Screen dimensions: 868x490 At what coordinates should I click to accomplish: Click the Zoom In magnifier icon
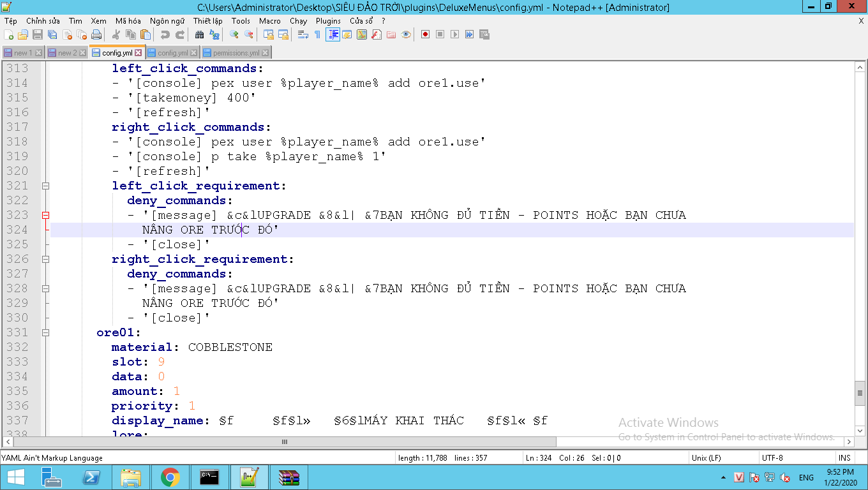234,34
